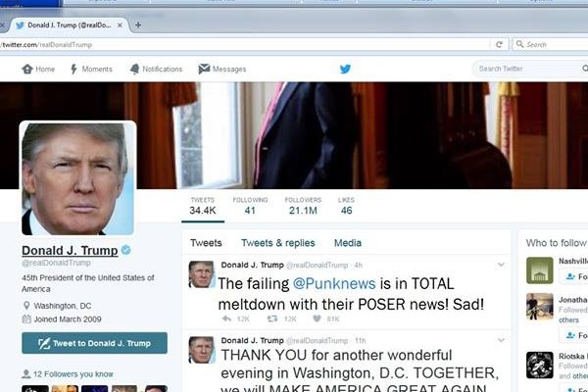
Task: Expand options chevron on the THANK YOU tweet
Action: [x=501, y=341]
